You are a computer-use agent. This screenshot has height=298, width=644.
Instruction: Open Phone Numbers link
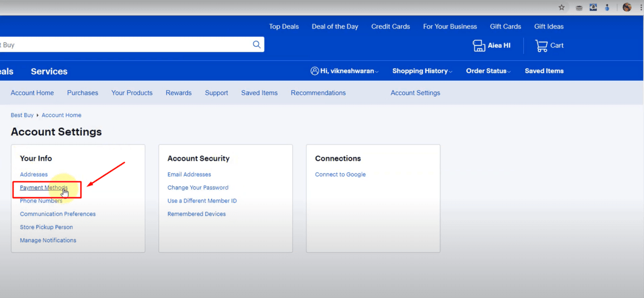[x=41, y=201]
